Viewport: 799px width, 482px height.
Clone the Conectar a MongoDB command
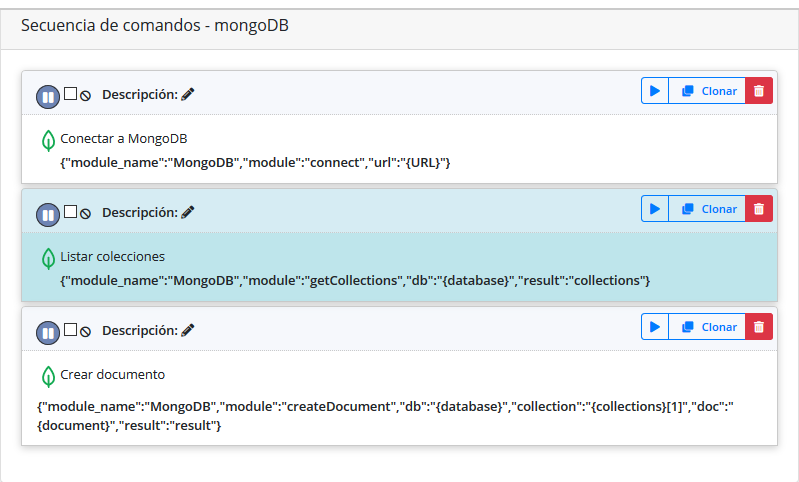tap(707, 91)
